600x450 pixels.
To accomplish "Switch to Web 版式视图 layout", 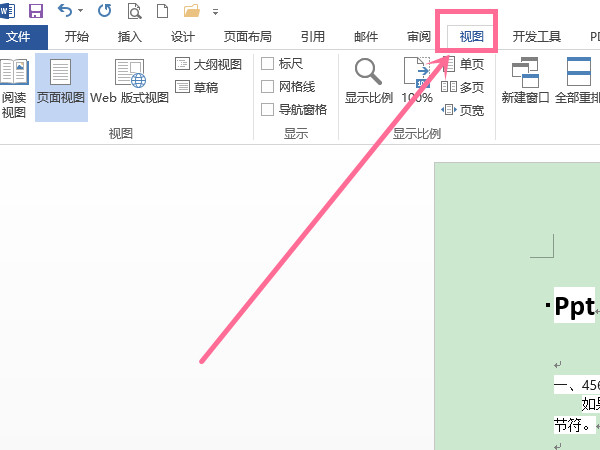I will [130, 83].
